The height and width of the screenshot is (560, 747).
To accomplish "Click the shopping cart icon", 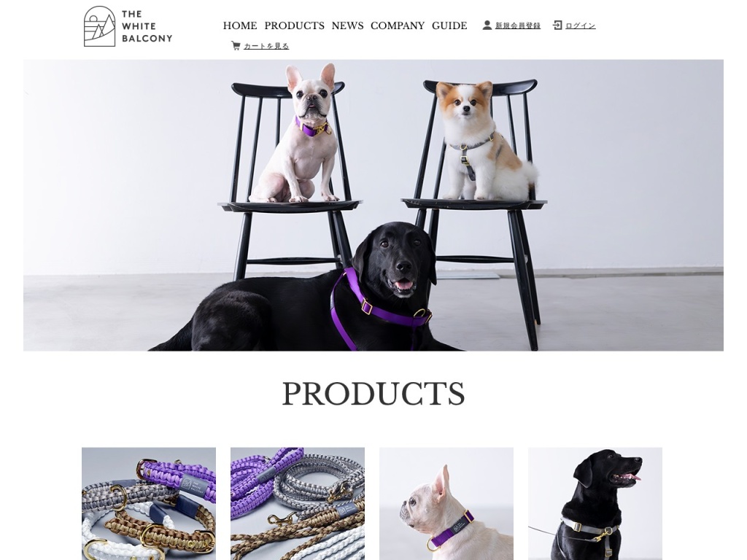I will coord(236,46).
